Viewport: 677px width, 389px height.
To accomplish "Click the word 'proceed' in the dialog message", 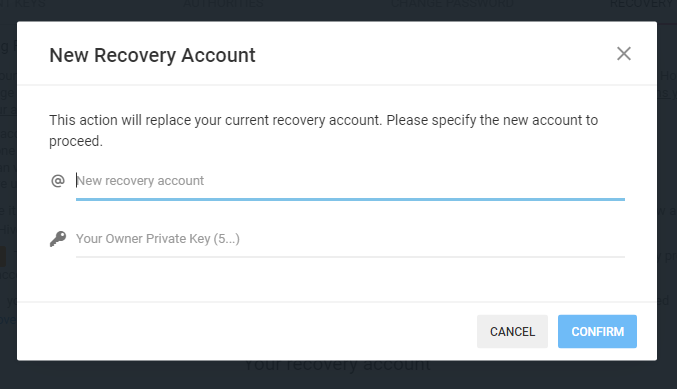I will [76, 141].
